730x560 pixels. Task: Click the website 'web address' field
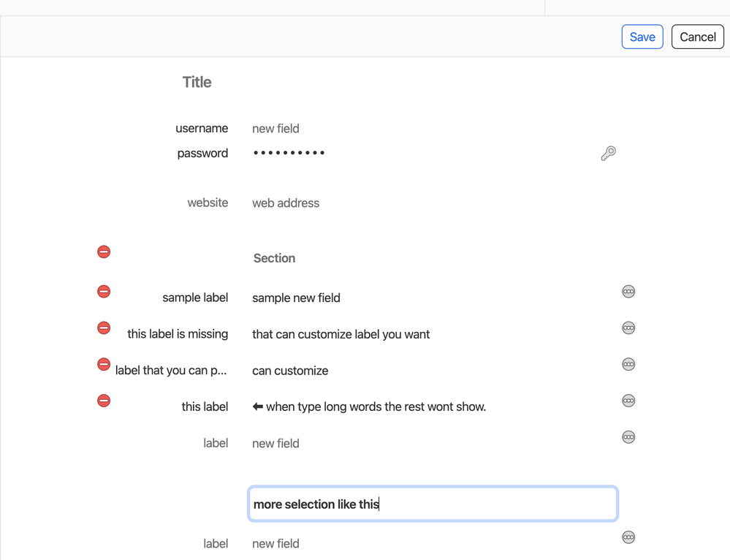[286, 203]
